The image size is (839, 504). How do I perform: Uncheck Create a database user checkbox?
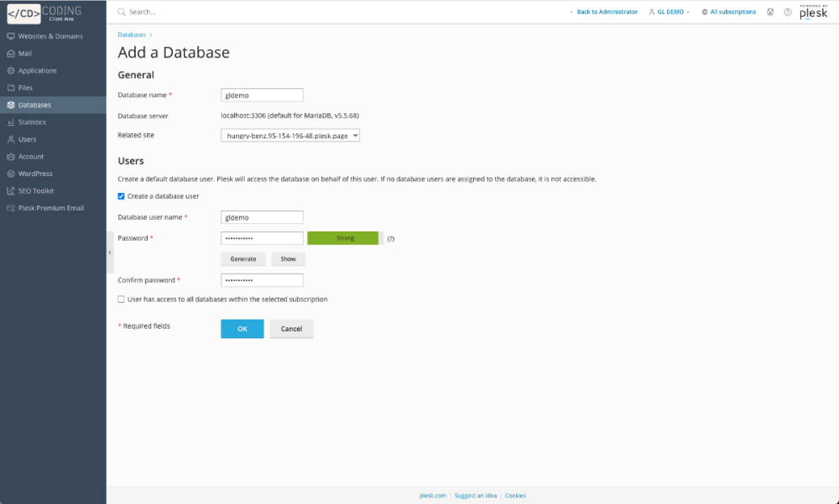coord(122,196)
